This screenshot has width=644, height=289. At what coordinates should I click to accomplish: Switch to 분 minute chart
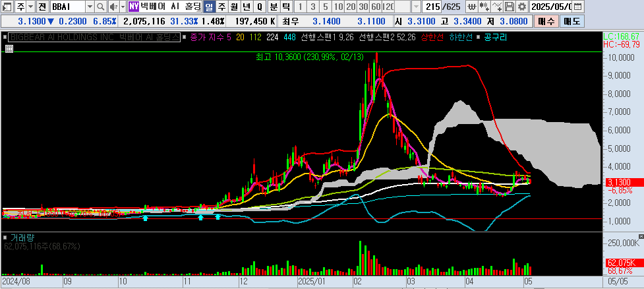click(x=274, y=6)
